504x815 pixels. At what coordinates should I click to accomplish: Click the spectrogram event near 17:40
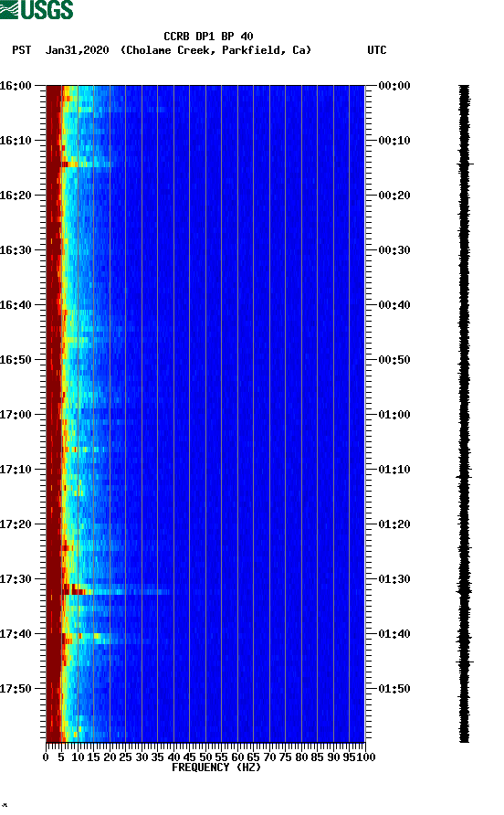coord(106,639)
